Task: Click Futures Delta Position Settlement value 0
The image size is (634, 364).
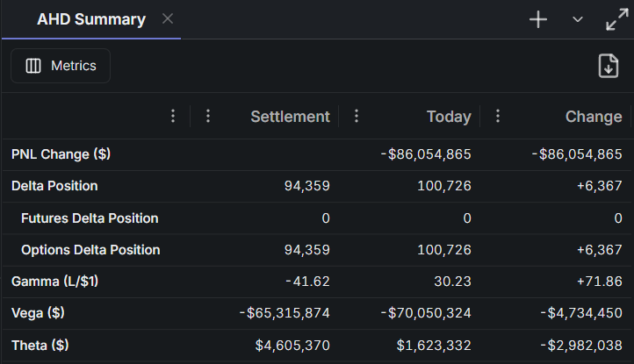Action: 326,218
